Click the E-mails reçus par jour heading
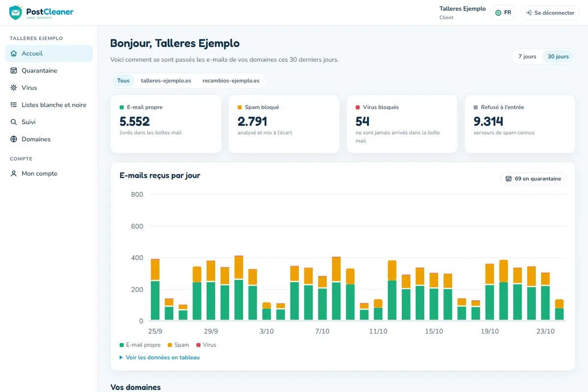Screen dimensions: 588x392 [x=160, y=175]
